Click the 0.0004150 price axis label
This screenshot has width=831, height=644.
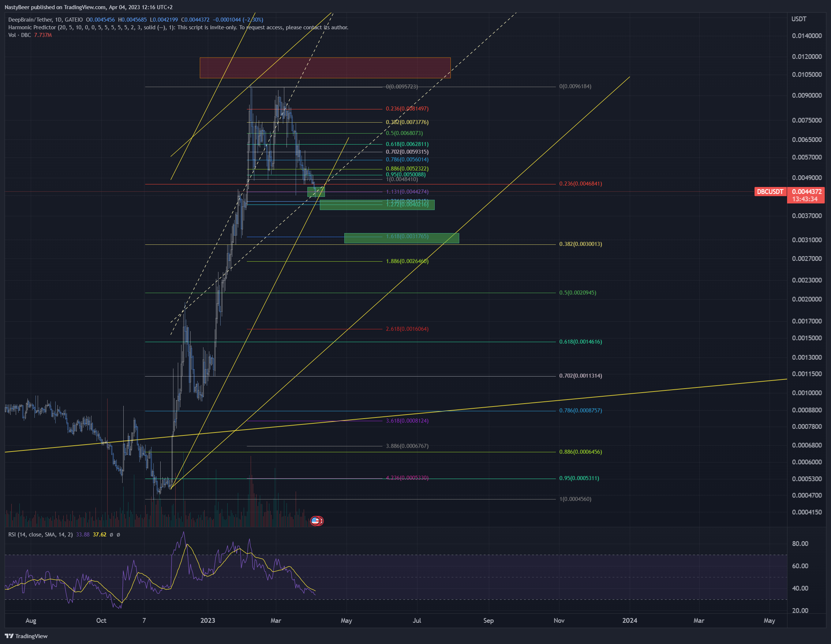point(806,512)
